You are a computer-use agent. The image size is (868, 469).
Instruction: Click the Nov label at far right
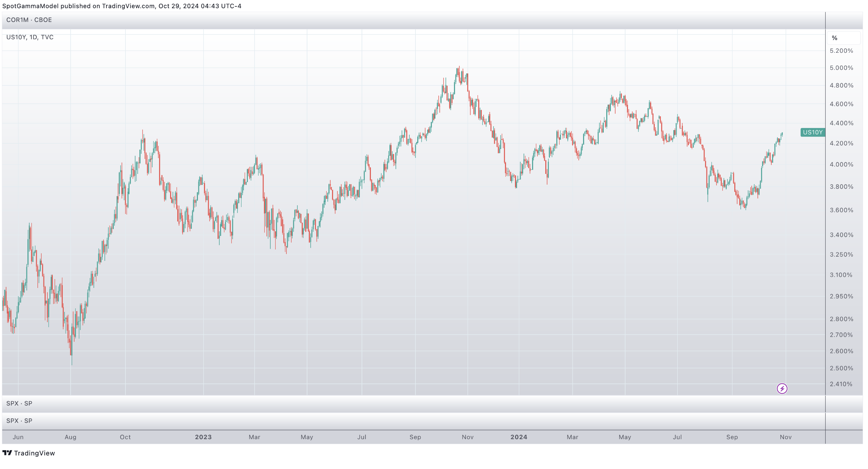(785, 437)
